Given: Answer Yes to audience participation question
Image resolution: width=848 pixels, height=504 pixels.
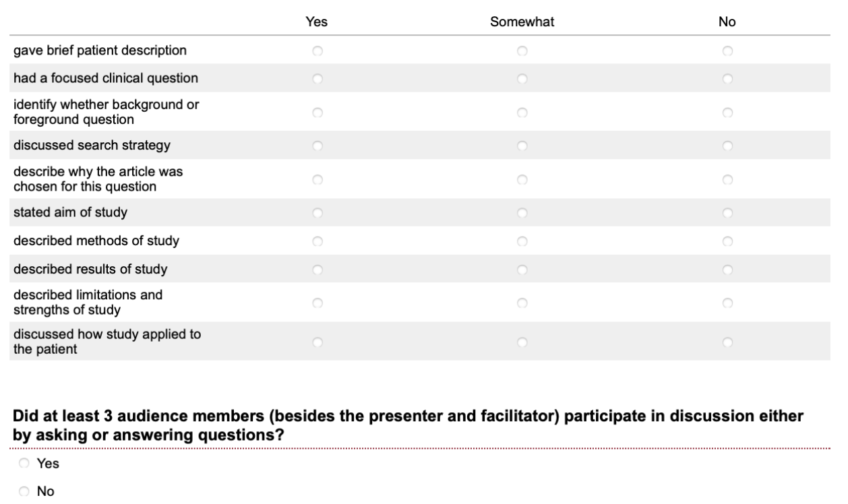Looking at the screenshot, I should [25, 464].
